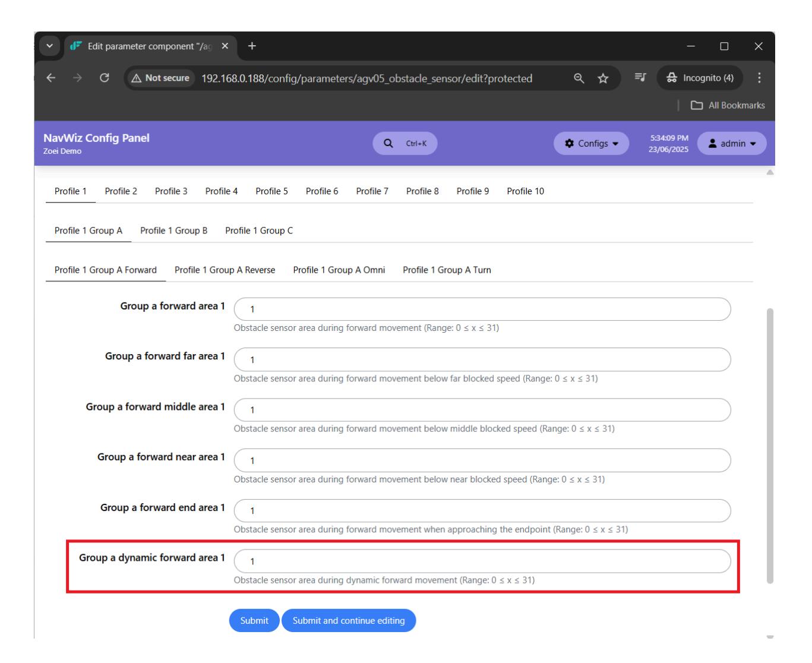812x663 pixels.
Task: Go back to previous page
Action: pyautogui.click(x=51, y=78)
